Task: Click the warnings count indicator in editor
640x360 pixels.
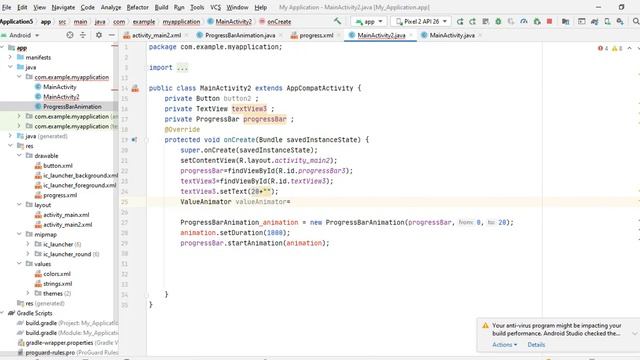Action: point(617,48)
